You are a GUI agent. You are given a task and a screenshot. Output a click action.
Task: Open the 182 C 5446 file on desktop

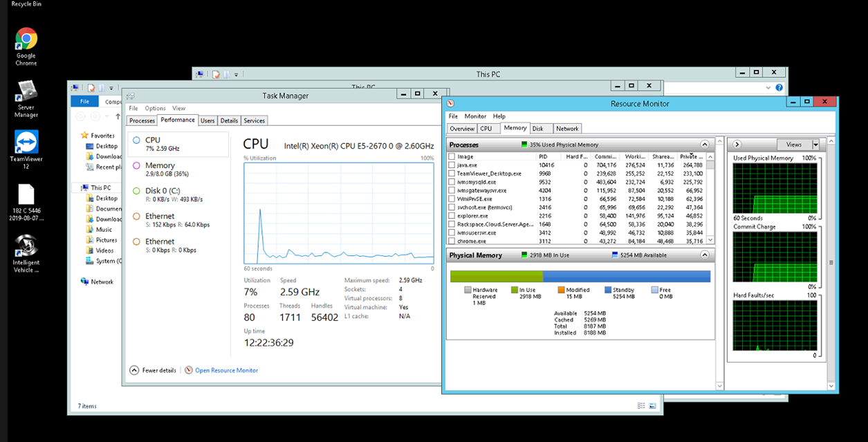[x=26, y=194]
